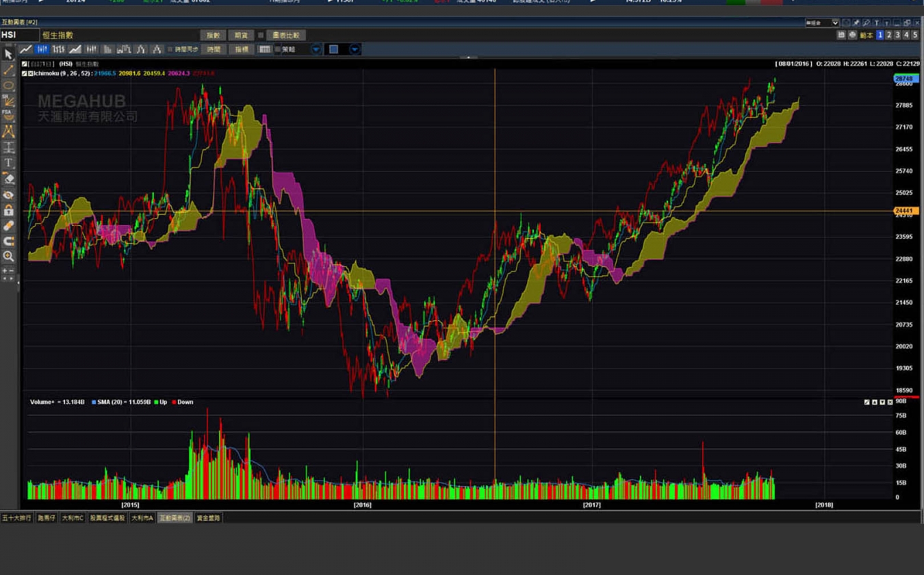Open the 大利市A bottom tab
The height and width of the screenshot is (575, 924).
pyautogui.click(x=142, y=518)
